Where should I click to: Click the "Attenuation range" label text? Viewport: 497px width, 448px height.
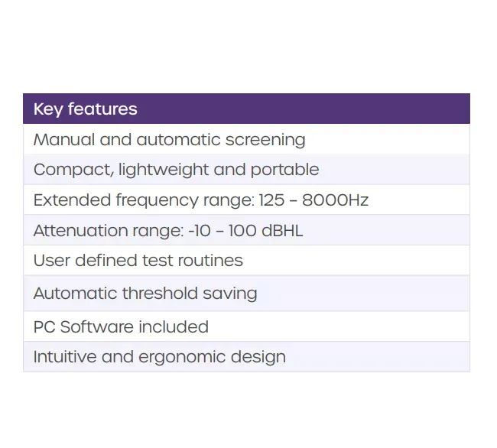point(106,231)
